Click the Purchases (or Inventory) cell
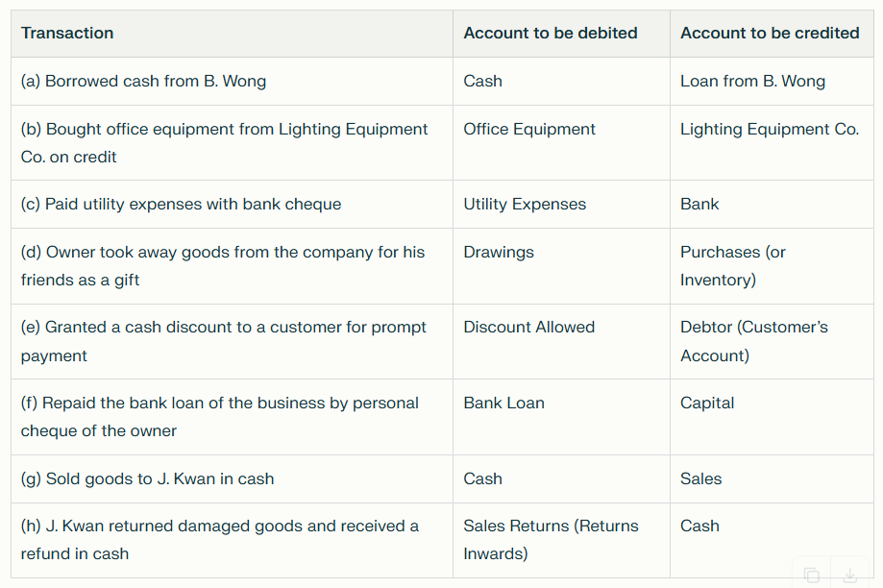The width and height of the screenshot is (883, 588). point(733,266)
